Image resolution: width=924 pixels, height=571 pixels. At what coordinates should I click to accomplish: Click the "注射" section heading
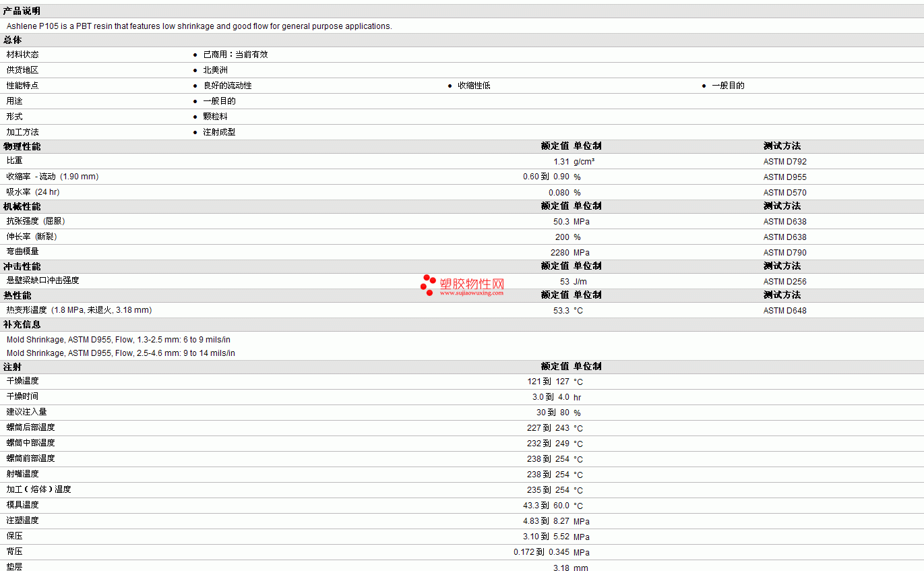[13, 367]
